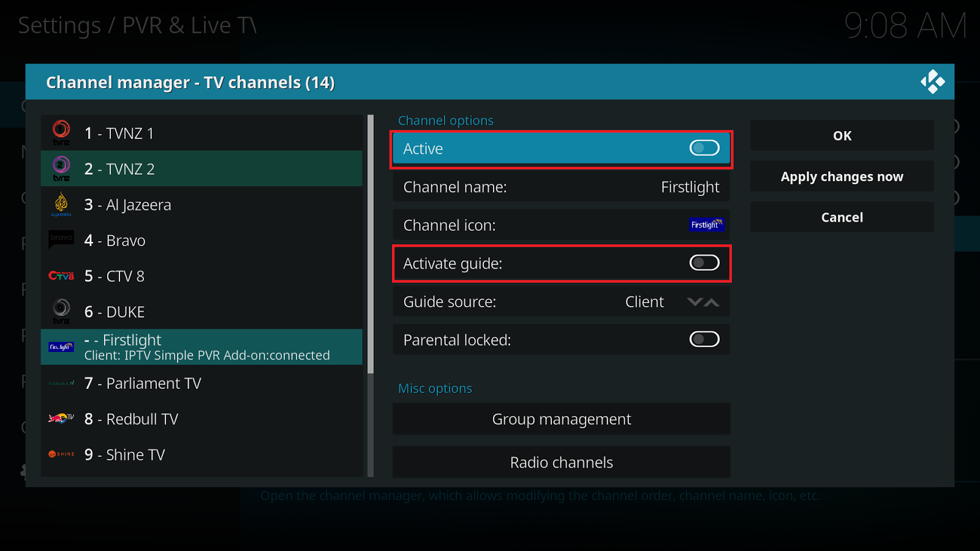This screenshot has width=980, height=551.
Task: Expand the Guide source dropdown downward
Action: pos(696,301)
